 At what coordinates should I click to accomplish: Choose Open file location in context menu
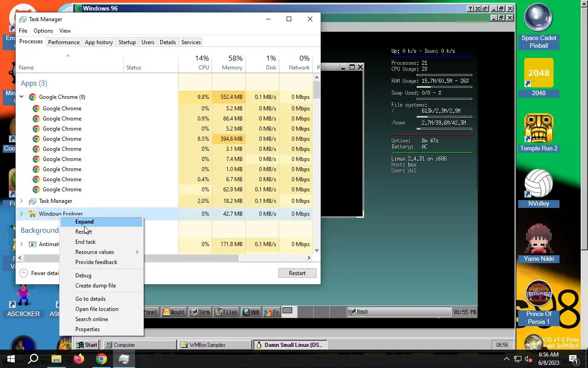(x=102, y=309)
